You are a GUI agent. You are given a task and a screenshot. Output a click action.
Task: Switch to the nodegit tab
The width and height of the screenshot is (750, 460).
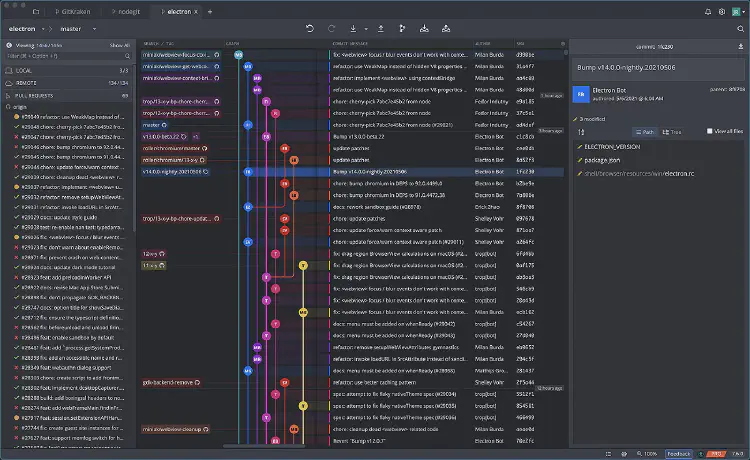pyautogui.click(x=126, y=11)
